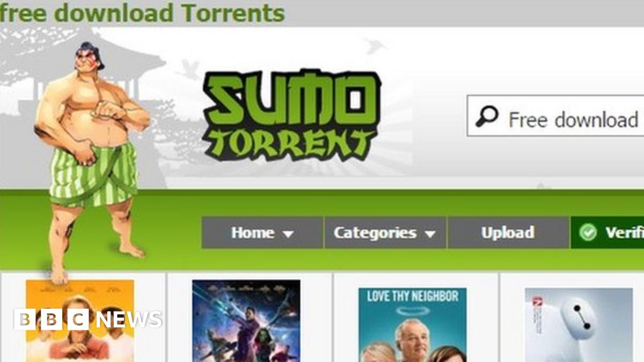The image size is (644, 362).
Task: Open the Categories menu item
Action: [385, 233]
